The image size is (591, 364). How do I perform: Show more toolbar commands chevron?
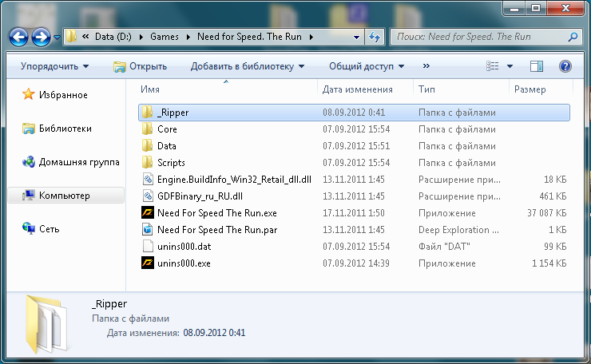coord(426,66)
